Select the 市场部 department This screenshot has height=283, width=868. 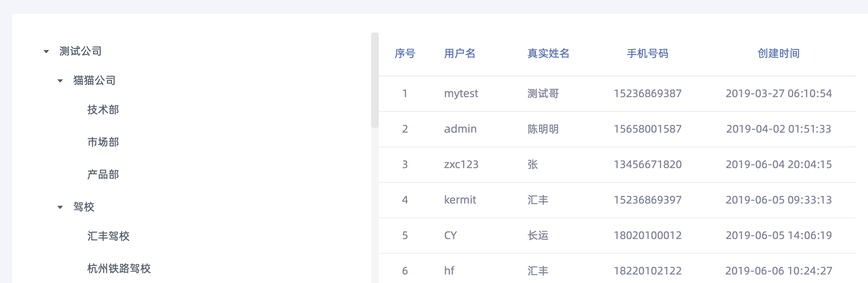103,142
